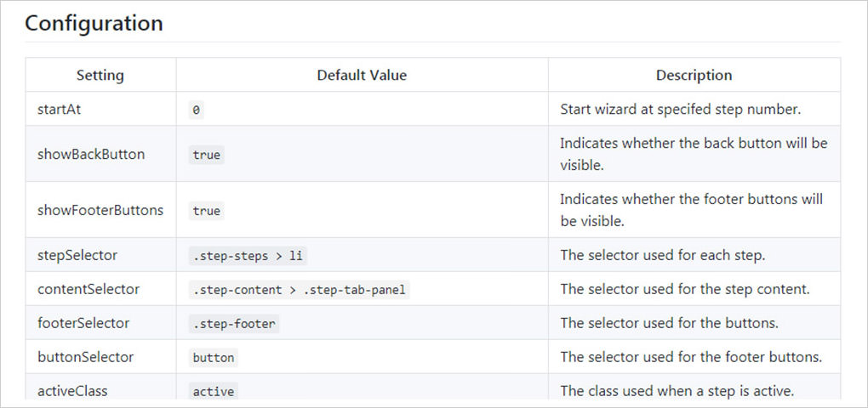
Task: Click the Setting column header
Action: click(100, 75)
